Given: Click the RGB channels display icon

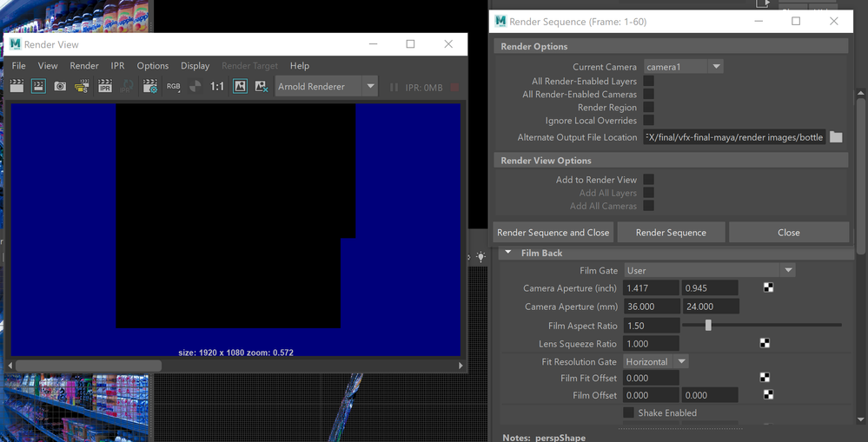Looking at the screenshot, I should click(174, 87).
